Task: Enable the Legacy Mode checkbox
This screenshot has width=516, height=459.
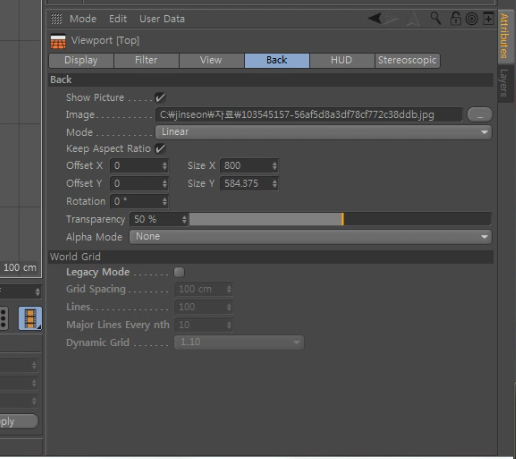Action: tap(179, 272)
